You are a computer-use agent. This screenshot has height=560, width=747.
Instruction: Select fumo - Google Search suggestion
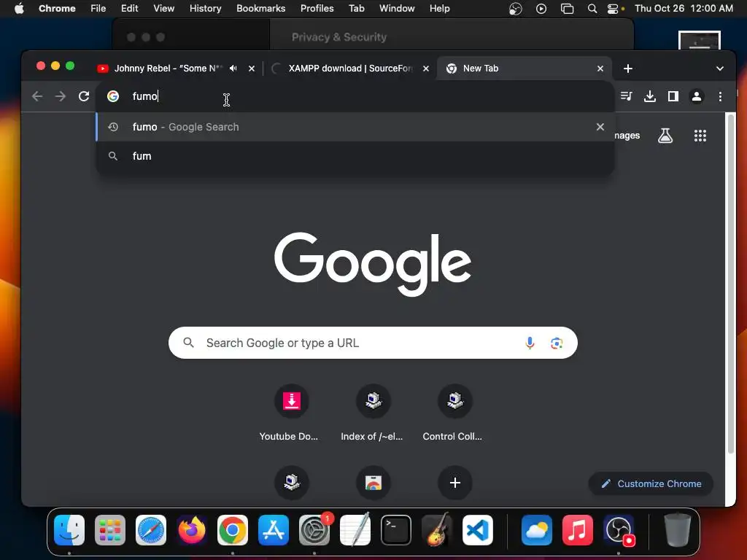tap(355, 127)
